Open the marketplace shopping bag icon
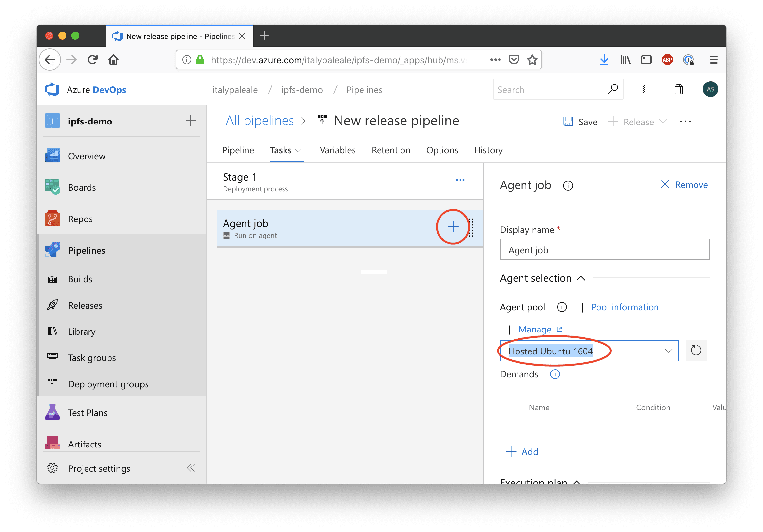Image resolution: width=763 pixels, height=532 pixels. tap(678, 89)
